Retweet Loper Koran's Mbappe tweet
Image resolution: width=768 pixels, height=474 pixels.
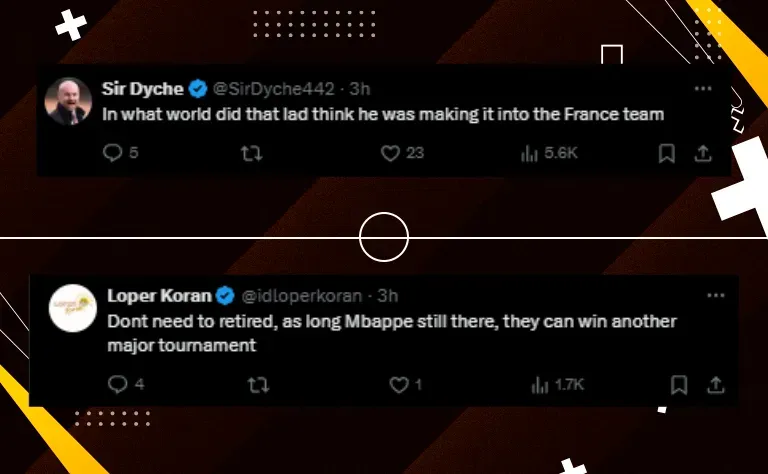pyautogui.click(x=258, y=385)
